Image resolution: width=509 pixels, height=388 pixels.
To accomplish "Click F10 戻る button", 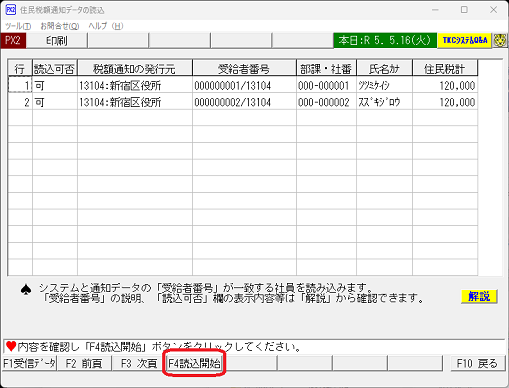I will coord(477,363).
